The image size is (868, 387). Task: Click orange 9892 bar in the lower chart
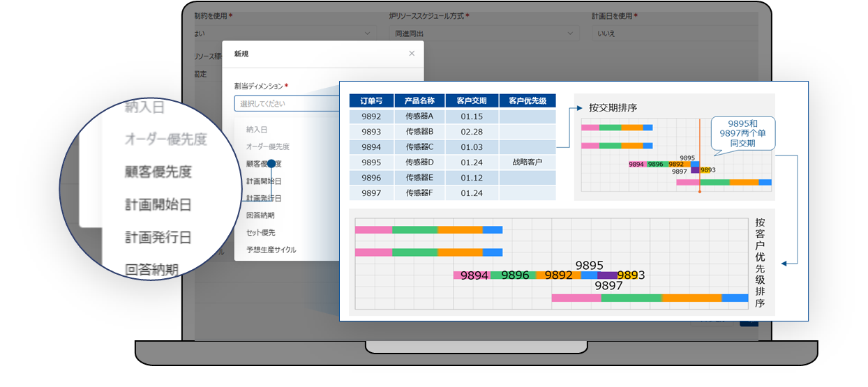(x=559, y=275)
